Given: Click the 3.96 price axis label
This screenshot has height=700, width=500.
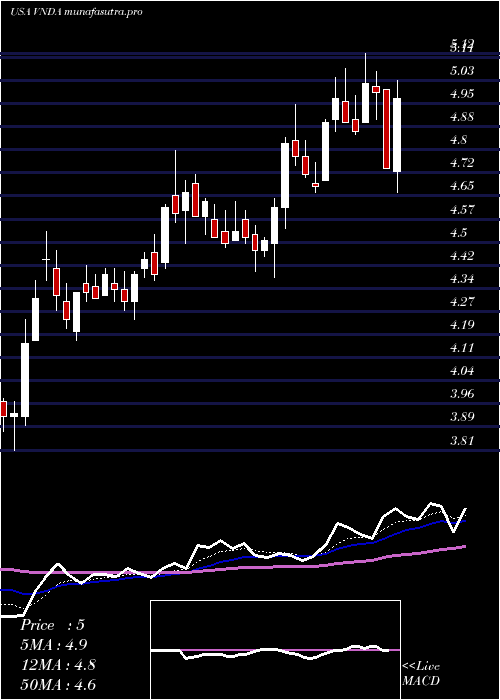Looking at the screenshot, I should point(462,394).
